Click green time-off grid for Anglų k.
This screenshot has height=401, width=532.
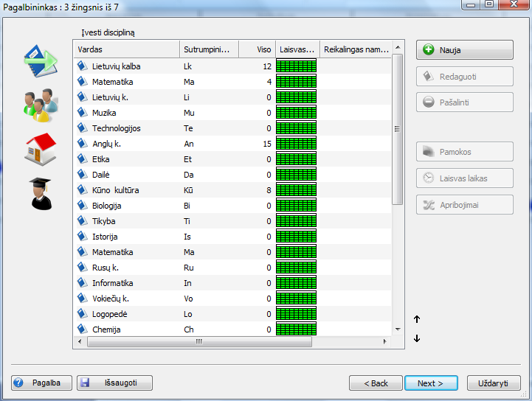click(x=296, y=144)
